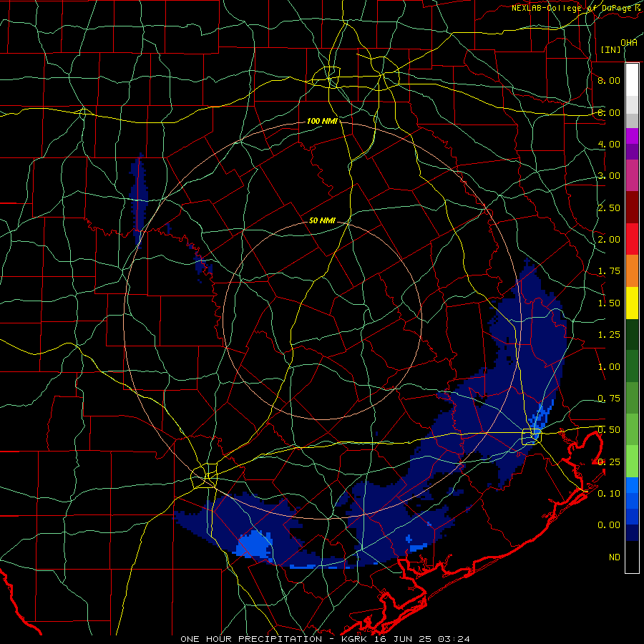Click the ND legend label
Image resolution: width=644 pixels, height=644 pixels.
615,557
